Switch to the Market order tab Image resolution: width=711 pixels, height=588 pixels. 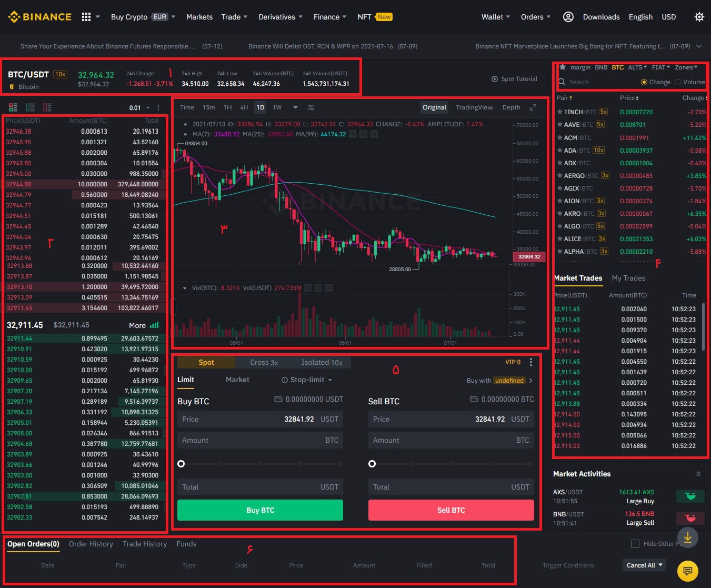click(x=237, y=380)
